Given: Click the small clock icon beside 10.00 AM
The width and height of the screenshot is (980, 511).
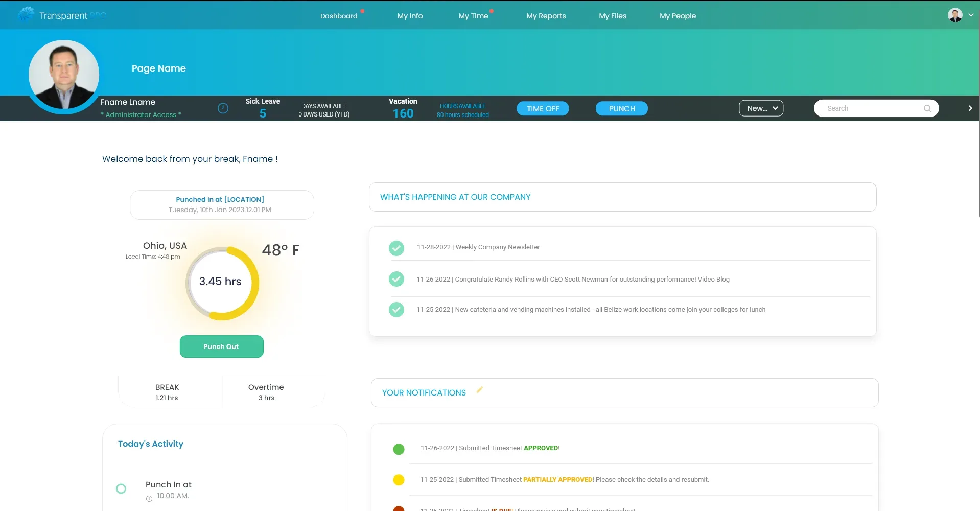Looking at the screenshot, I should (149, 499).
